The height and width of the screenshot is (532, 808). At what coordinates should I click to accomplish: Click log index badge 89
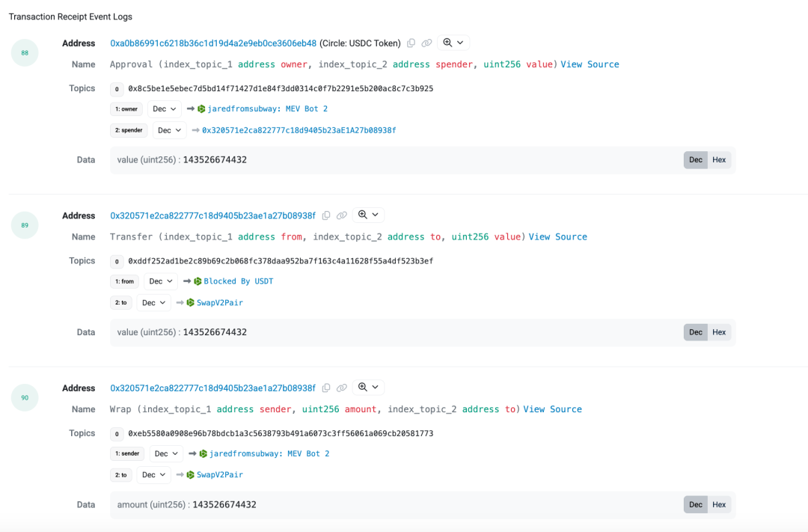(25, 225)
